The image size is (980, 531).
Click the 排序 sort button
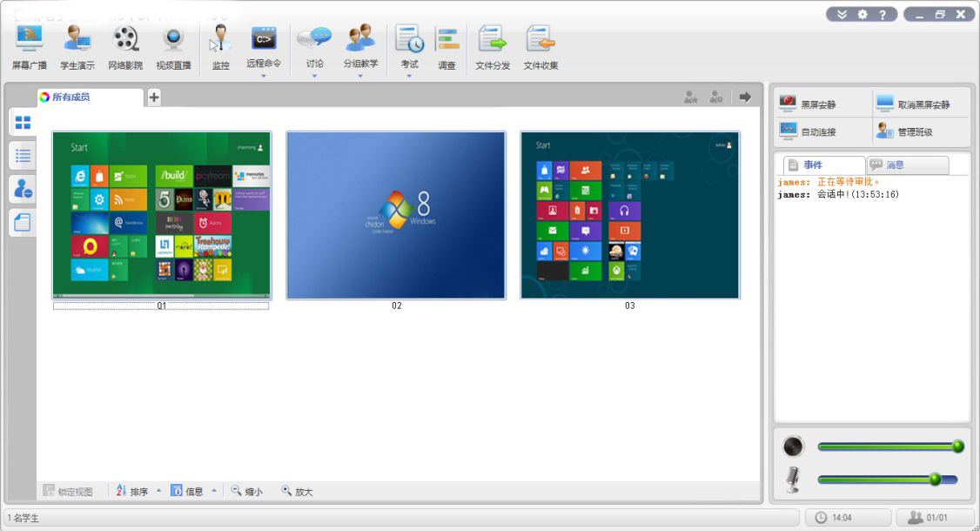[x=132, y=492]
